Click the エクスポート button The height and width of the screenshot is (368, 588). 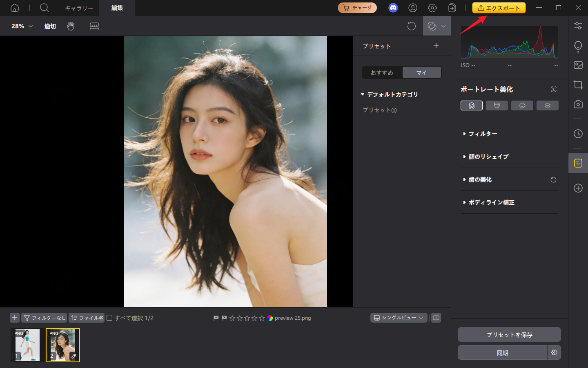point(499,7)
